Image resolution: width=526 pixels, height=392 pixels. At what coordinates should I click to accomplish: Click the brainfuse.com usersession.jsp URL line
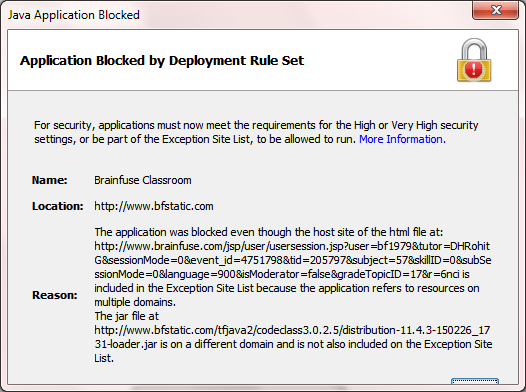(292, 246)
